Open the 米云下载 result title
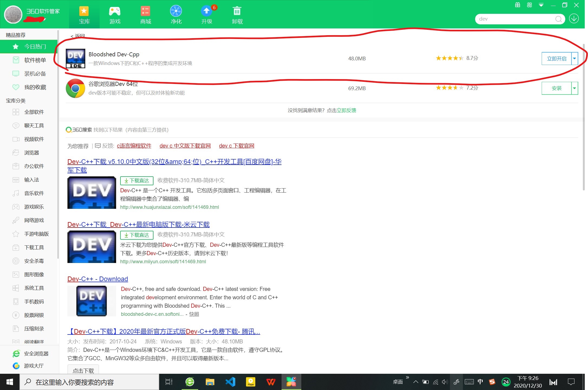588x390 pixels. [138, 225]
